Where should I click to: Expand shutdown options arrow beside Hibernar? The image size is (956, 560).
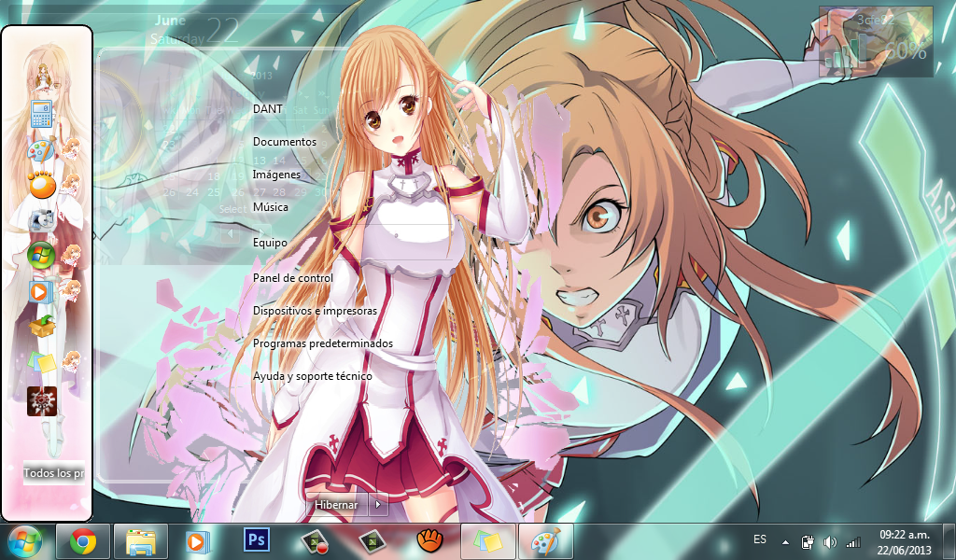pos(378,505)
